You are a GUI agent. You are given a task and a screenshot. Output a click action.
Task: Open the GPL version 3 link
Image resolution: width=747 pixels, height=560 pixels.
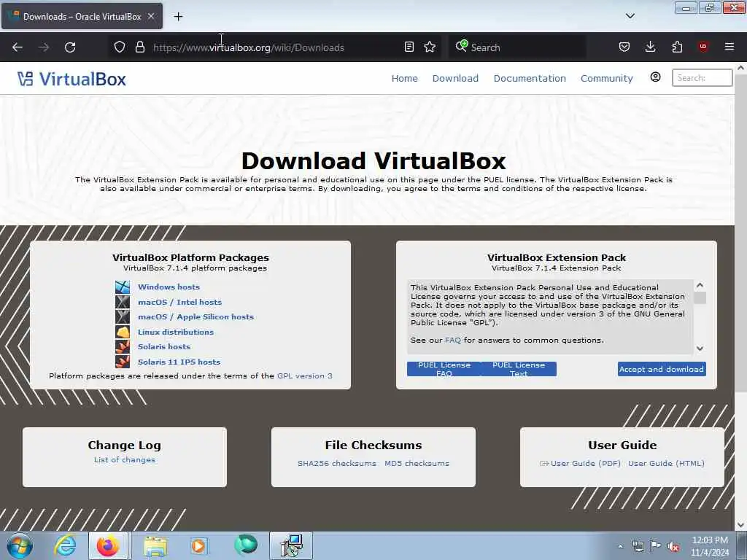(x=305, y=376)
